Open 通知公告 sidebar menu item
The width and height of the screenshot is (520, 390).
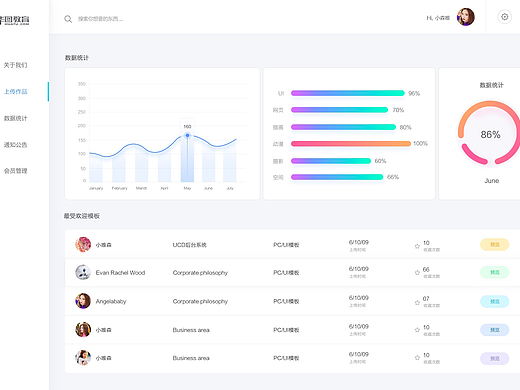coord(15,145)
